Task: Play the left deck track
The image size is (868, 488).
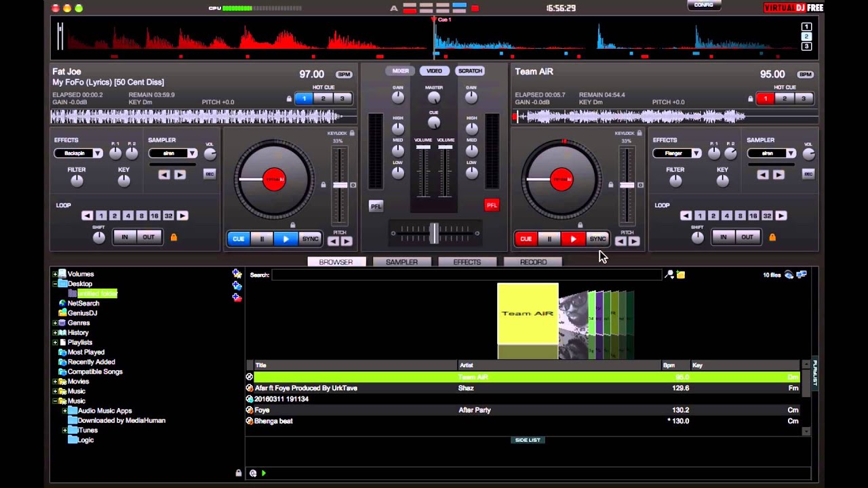Action: pos(285,239)
